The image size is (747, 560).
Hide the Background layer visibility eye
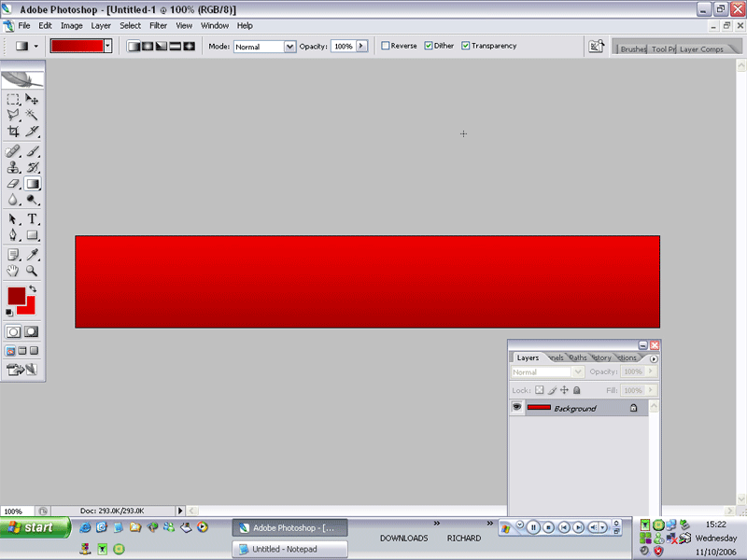(x=516, y=407)
